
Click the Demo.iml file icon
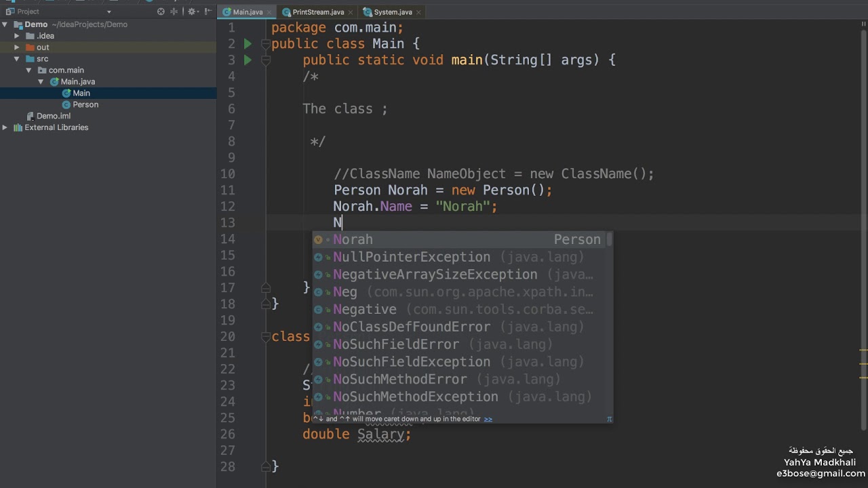click(x=31, y=116)
